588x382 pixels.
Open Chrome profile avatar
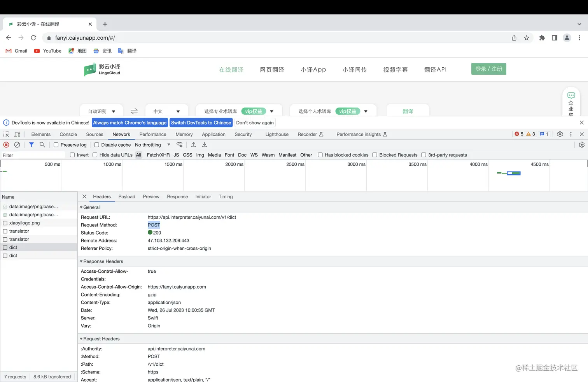(567, 38)
